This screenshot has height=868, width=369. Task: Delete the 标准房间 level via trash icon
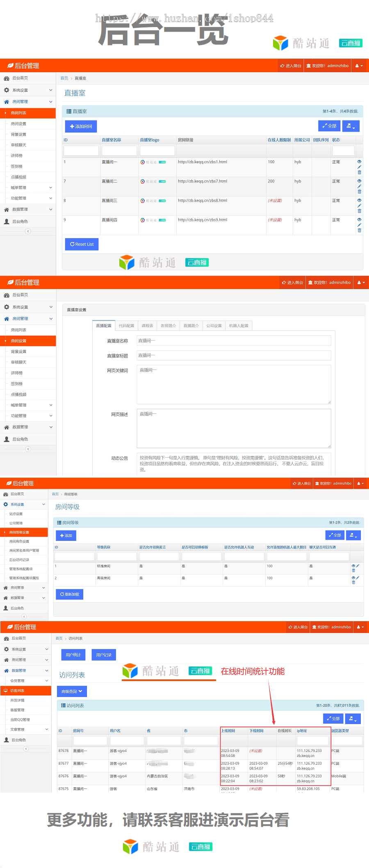[353, 570]
